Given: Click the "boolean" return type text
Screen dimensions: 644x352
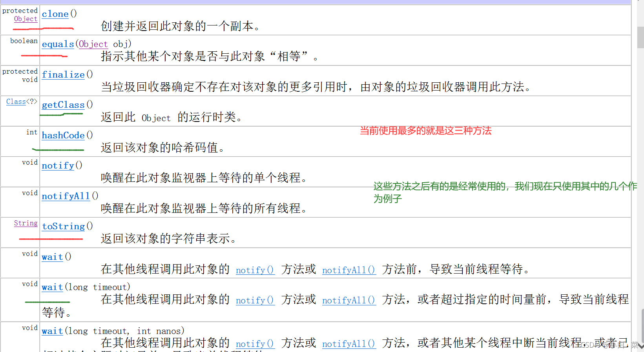Looking at the screenshot, I should 24,41.
